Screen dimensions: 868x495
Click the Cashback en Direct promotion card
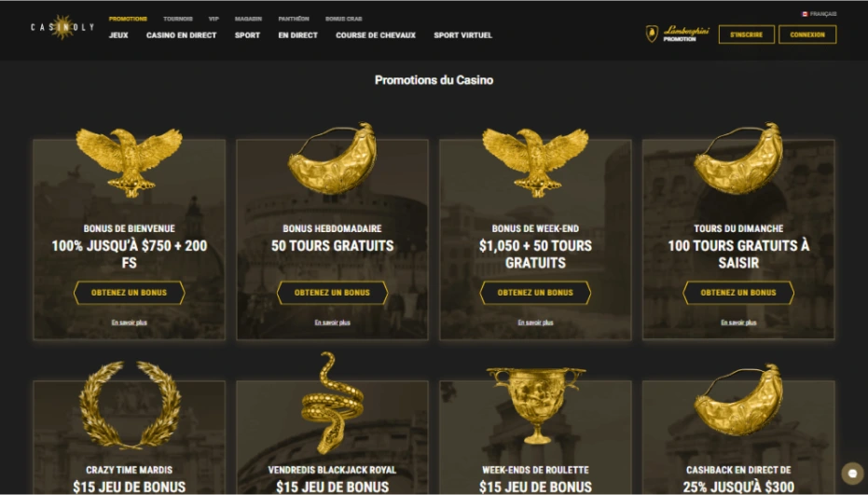(x=738, y=437)
